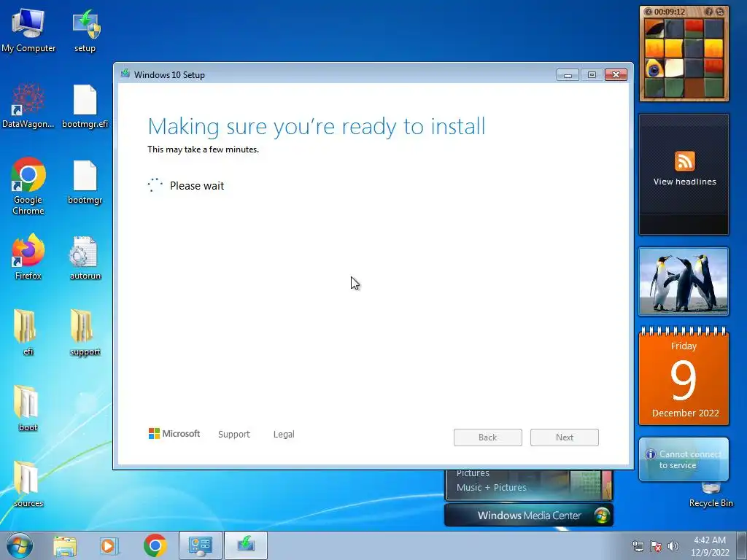This screenshot has height=560, width=747.
Task: Click the Windows 10 Setup taskbar button
Action: click(x=246, y=545)
